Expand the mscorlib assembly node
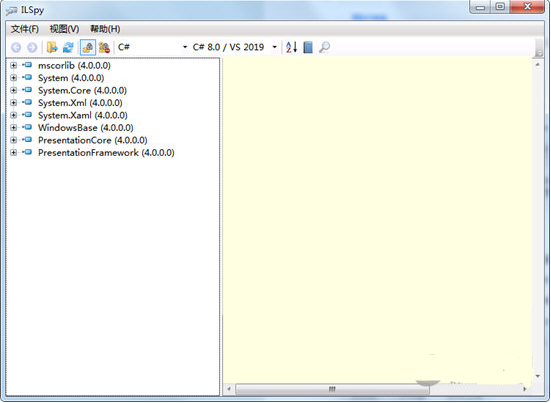The width and height of the screenshot is (551, 403). click(x=14, y=65)
